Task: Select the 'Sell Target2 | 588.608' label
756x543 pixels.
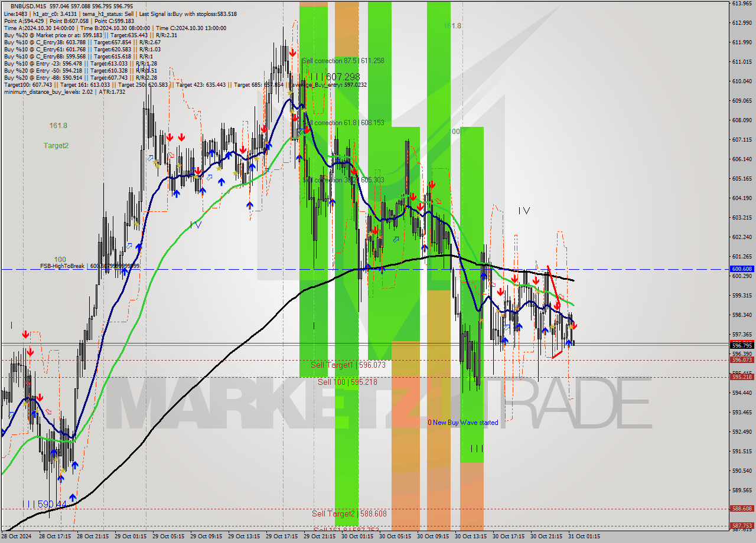Action: (x=349, y=513)
